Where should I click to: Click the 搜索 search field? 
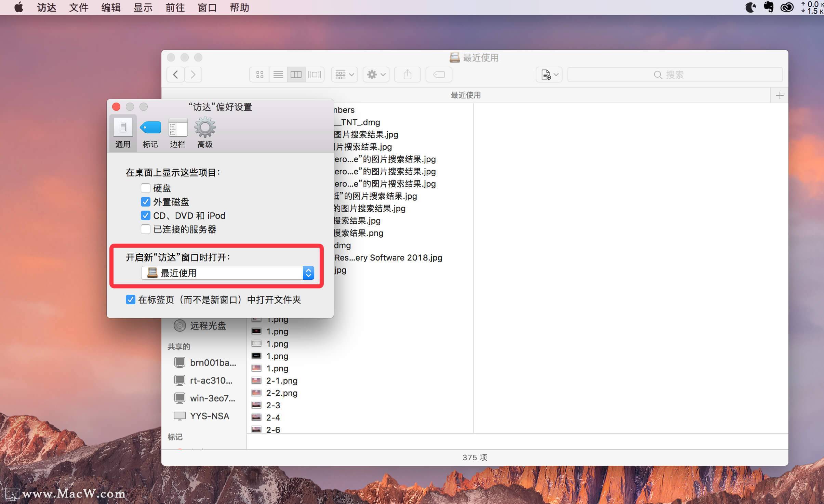pyautogui.click(x=675, y=75)
